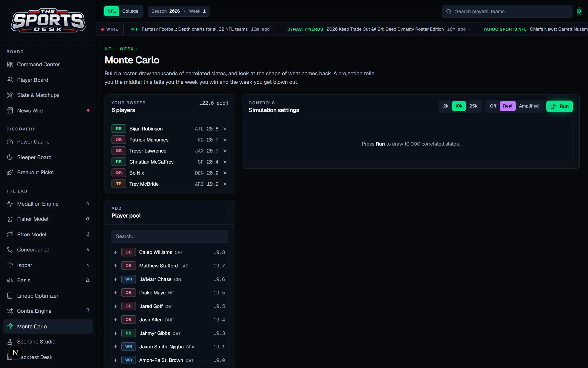588x368 pixels.
Task: Focus the Player pool search field
Action: click(x=170, y=236)
